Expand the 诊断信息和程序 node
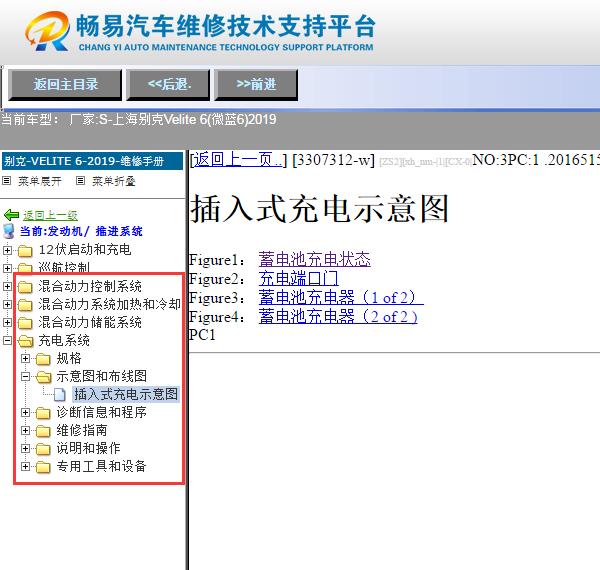This screenshot has width=600, height=570. (x=25, y=412)
